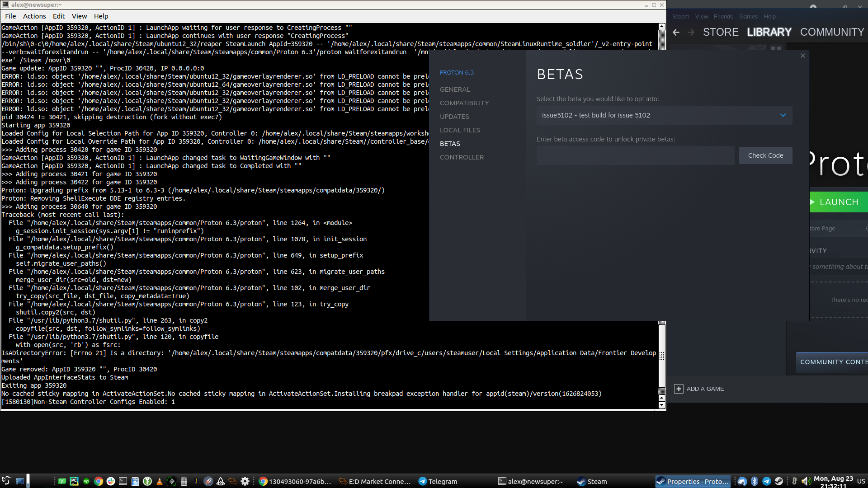Viewport: 868px width, 488px height.
Task: Open the terminal File menu
Action: pyautogui.click(x=10, y=16)
